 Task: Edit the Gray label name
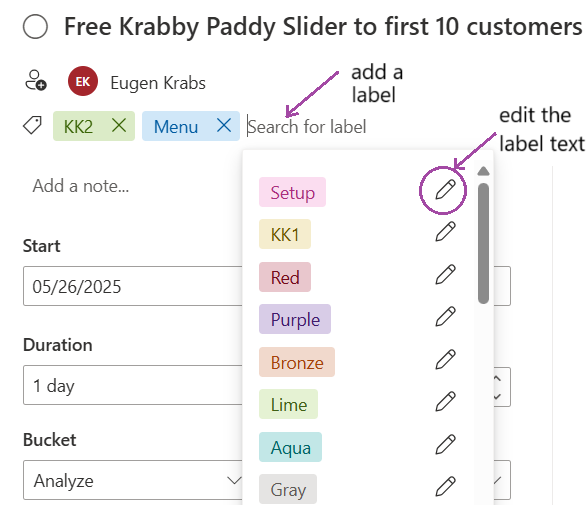coord(445,486)
